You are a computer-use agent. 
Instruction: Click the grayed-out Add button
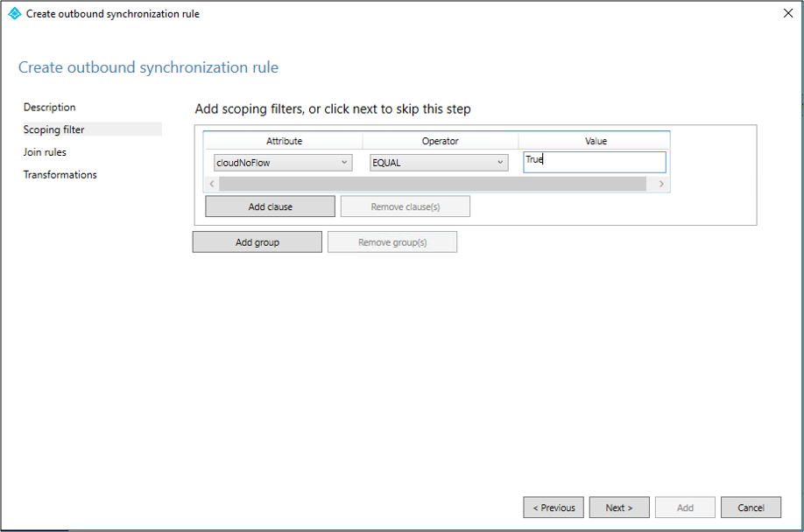pos(685,507)
